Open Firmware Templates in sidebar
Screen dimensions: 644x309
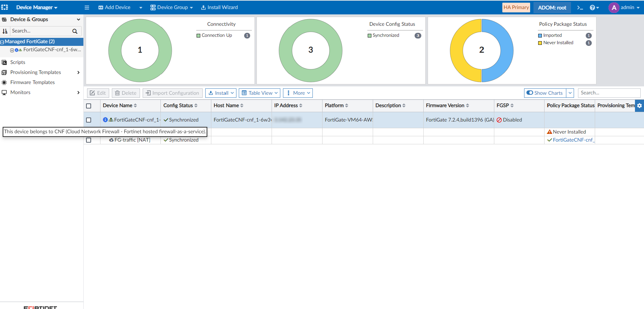point(32,82)
